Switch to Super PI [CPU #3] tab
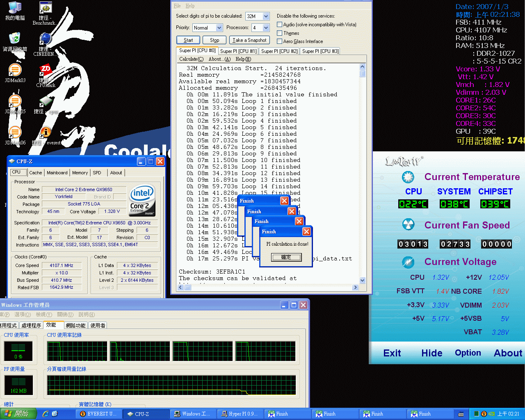Image resolution: width=525 pixels, height=420 pixels. tap(320, 51)
